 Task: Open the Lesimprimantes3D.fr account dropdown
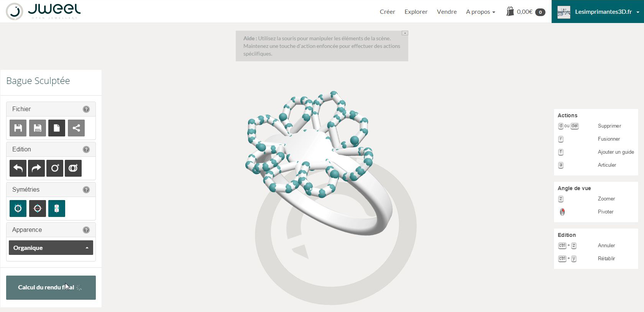[598, 11]
